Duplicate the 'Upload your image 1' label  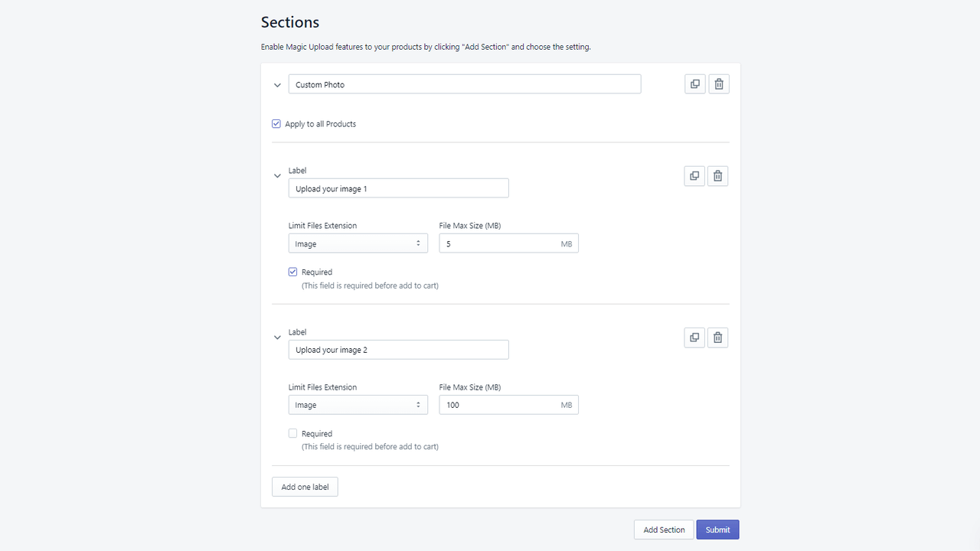click(x=694, y=176)
